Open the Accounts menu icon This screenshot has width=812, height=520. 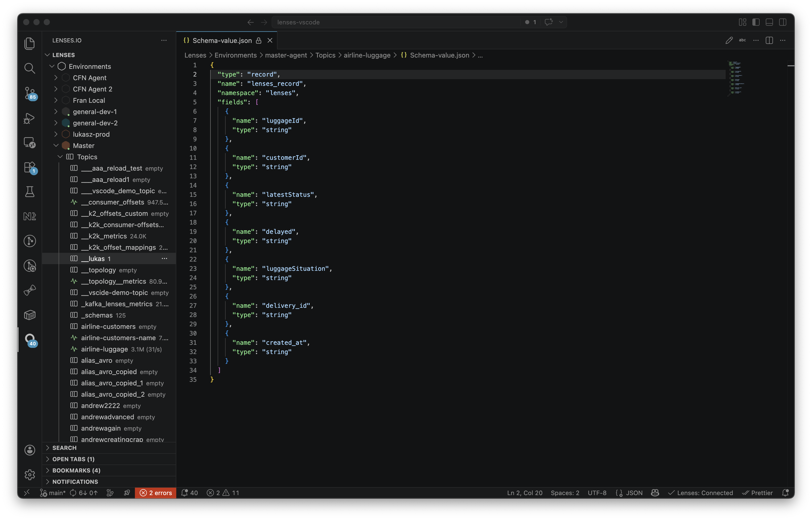[x=30, y=450]
